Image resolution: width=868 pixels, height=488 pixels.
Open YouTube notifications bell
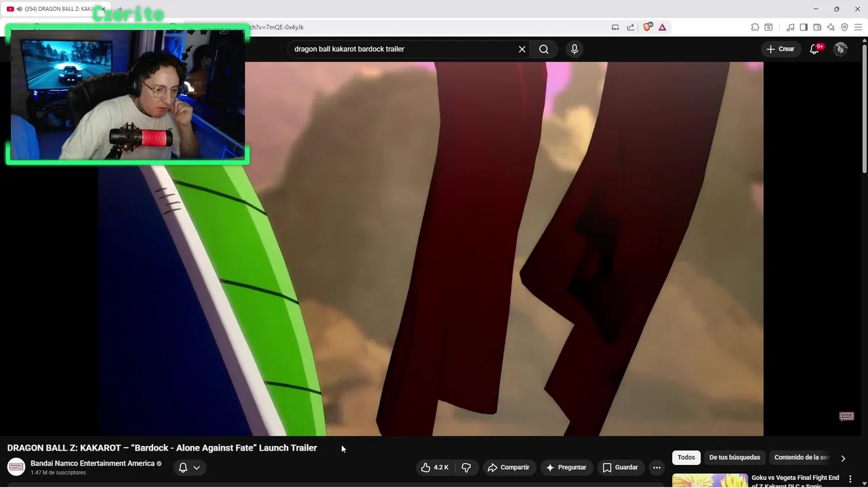tap(814, 49)
